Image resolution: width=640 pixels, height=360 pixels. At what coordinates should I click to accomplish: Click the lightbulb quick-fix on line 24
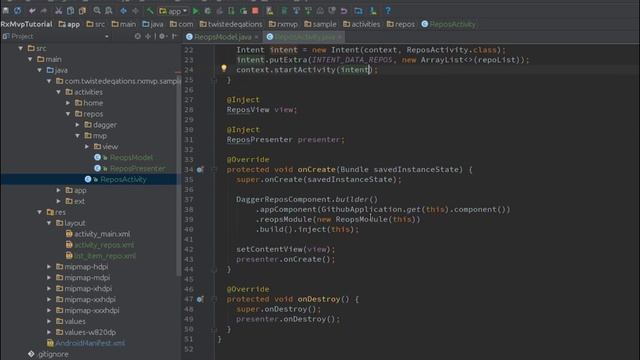tap(224, 68)
